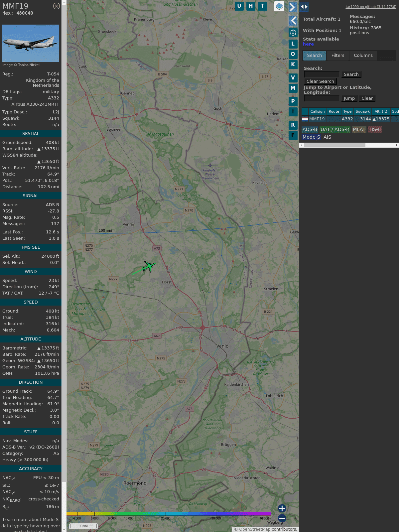The width and height of the screenshot is (399, 532).
Task: Switch to the Search tab
Action: (315, 56)
